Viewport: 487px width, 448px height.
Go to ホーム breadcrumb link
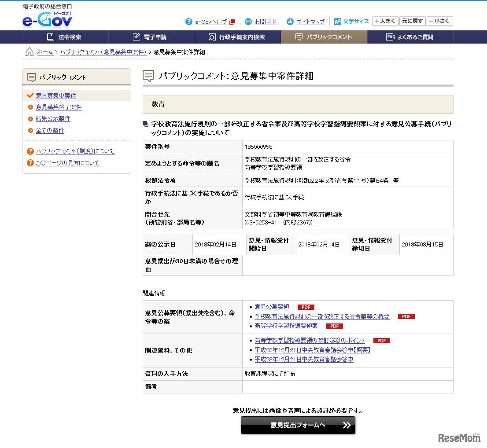point(45,52)
